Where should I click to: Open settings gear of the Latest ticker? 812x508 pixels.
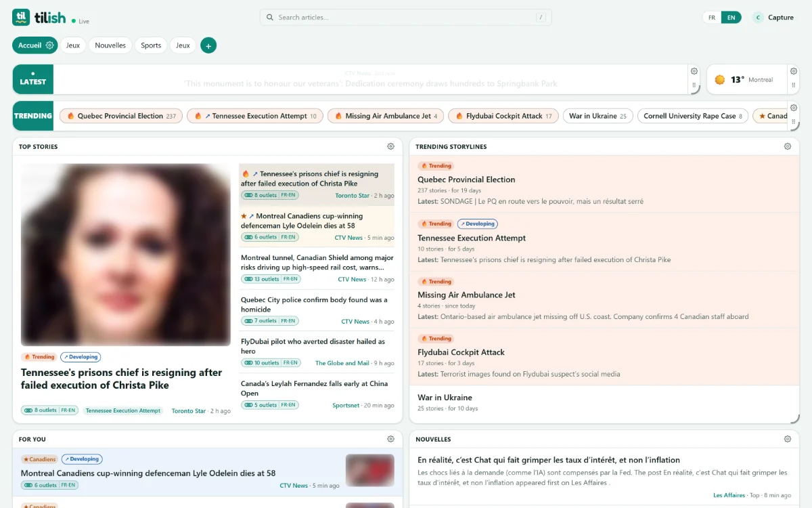click(x=694, y=71)
